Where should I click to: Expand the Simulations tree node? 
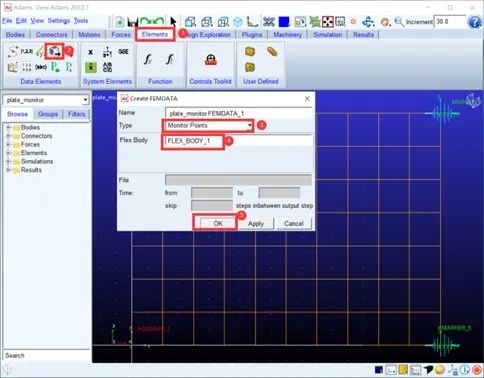(x=8, y=162)
